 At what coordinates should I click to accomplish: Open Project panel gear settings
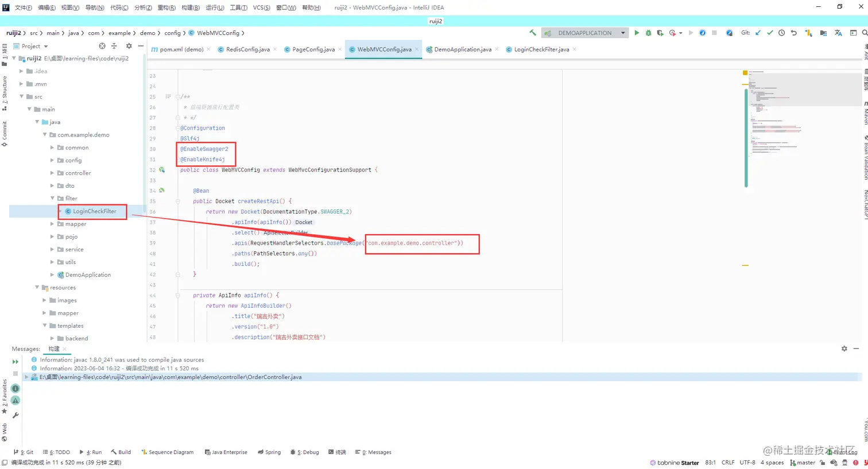129,46
